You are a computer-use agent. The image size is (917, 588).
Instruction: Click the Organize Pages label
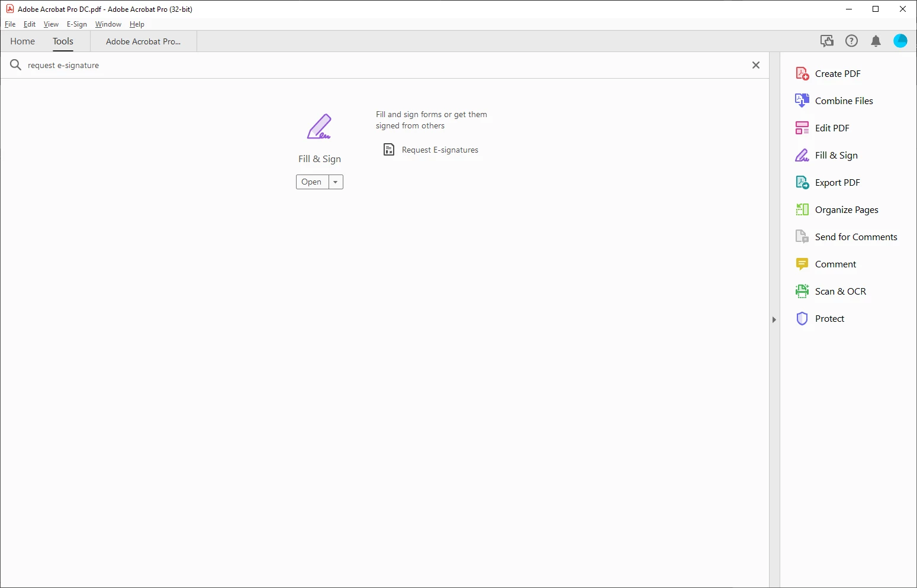847,210
